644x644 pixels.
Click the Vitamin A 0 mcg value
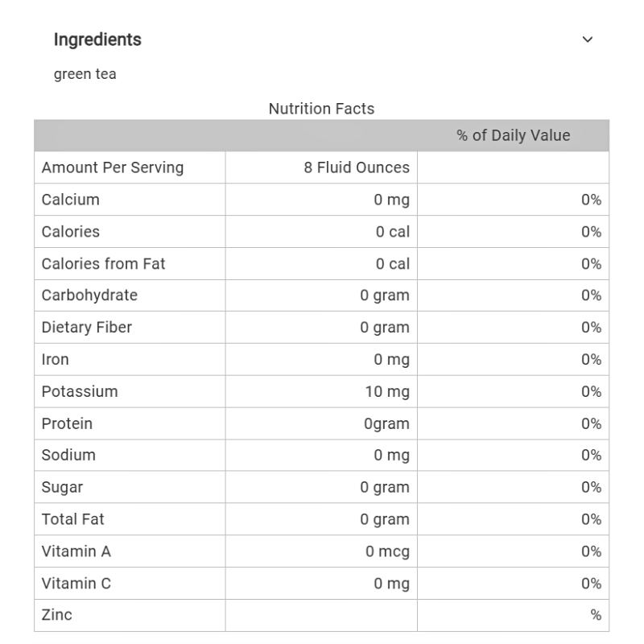387,551
